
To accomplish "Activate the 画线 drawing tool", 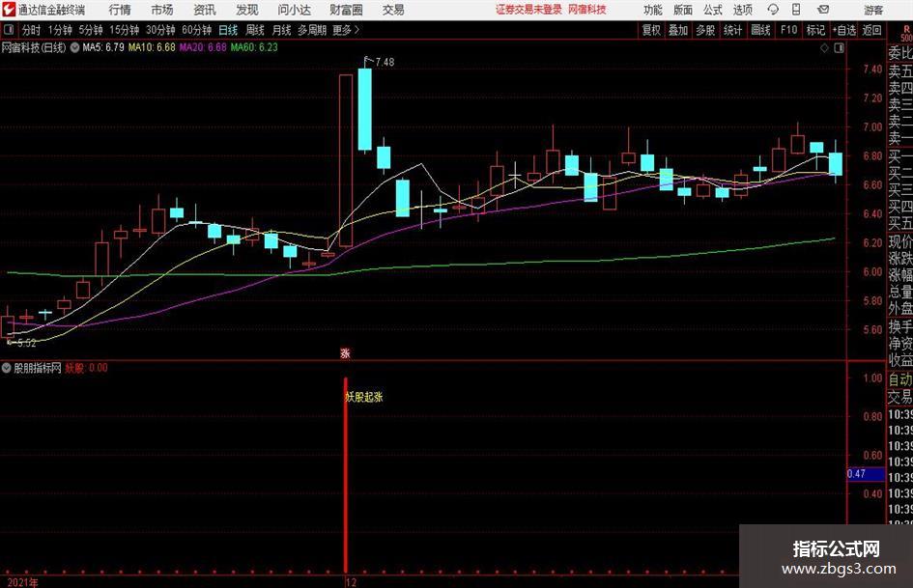I will point(760,30).
